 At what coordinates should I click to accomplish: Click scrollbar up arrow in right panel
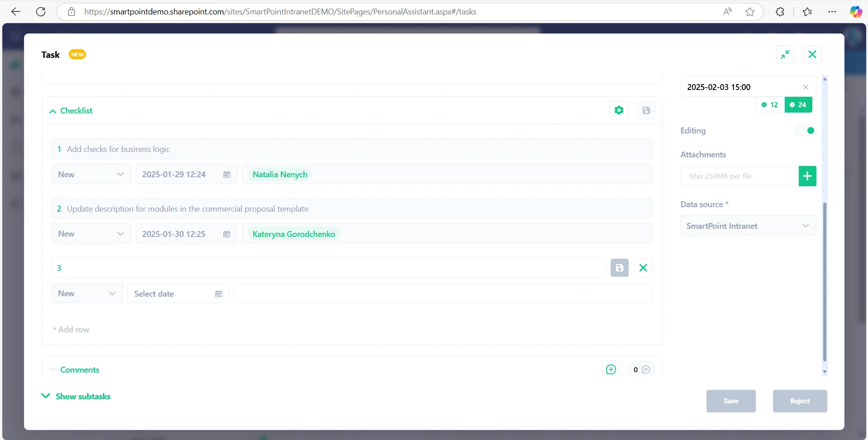point(825,79)
